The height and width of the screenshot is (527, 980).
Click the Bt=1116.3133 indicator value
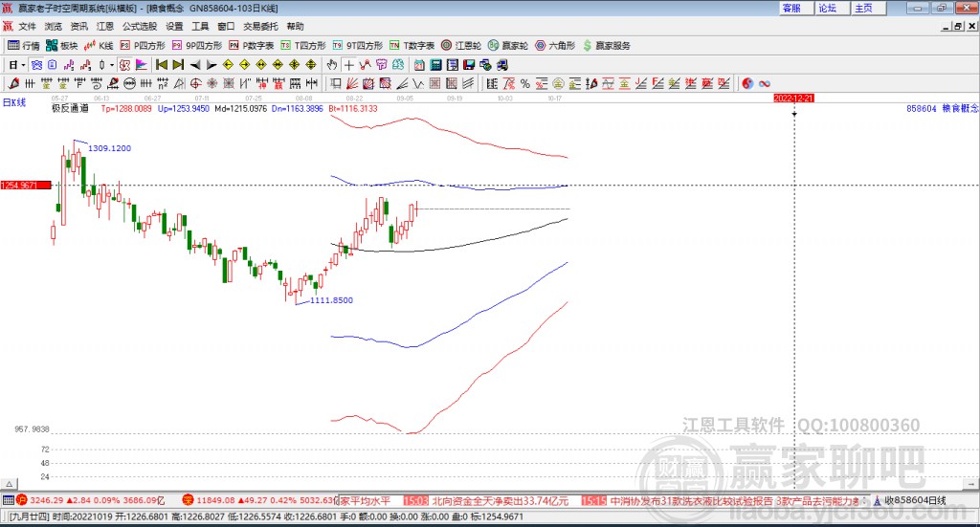point(353,109)
